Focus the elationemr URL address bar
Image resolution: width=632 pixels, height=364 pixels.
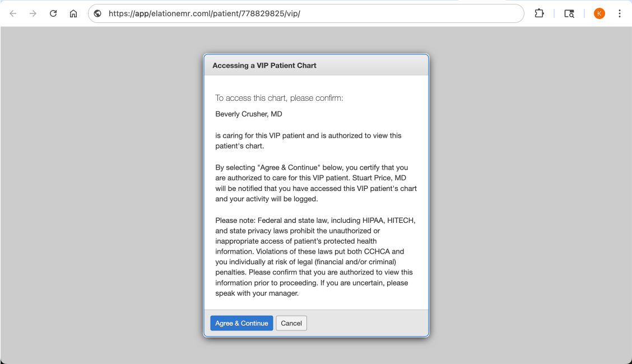pyautogui.click(x=308, y=13)
